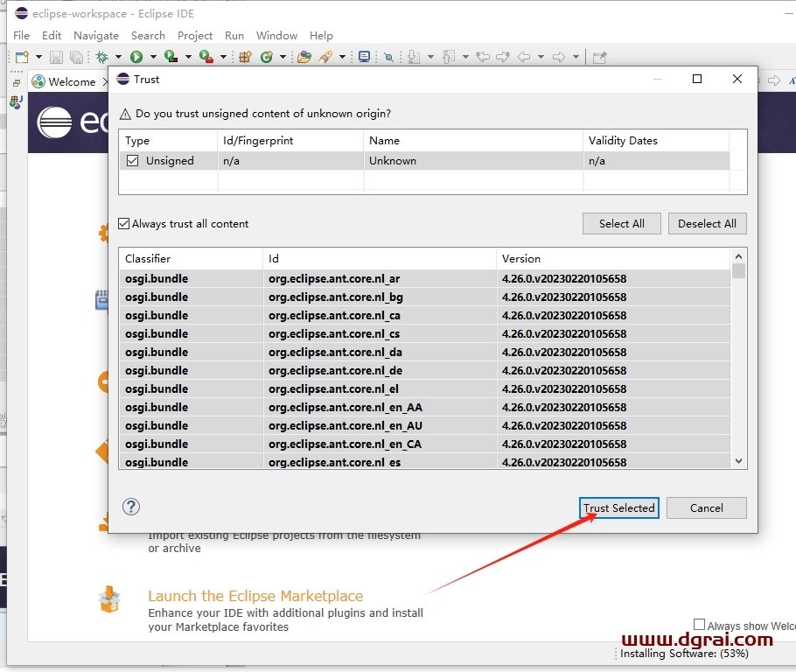This screenshot has width=796, height=672.
Task: Open the Help menu
Action: point(321,36)
